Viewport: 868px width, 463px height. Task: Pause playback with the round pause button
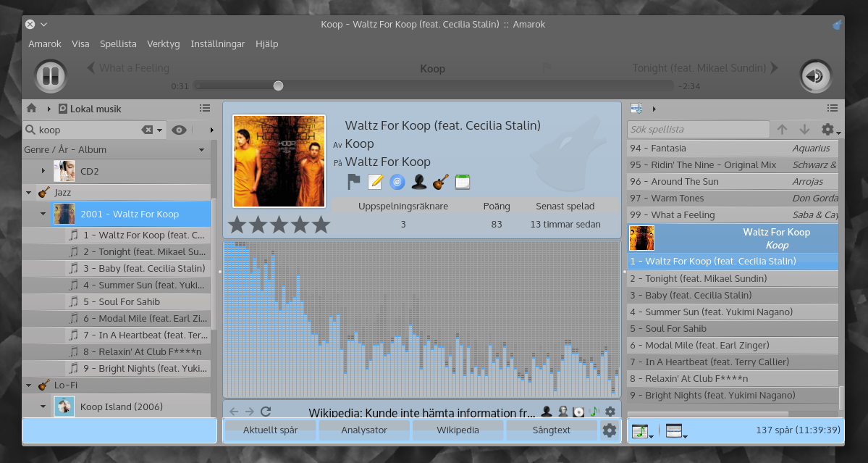pos(51,76)
